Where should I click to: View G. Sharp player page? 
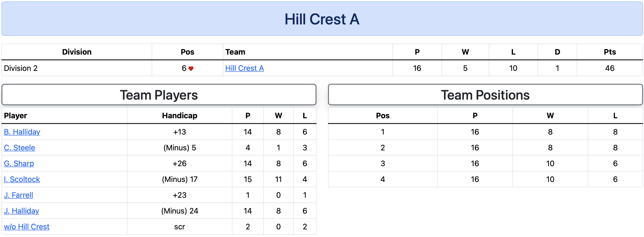pyautogui.click(x=19, y=163)
